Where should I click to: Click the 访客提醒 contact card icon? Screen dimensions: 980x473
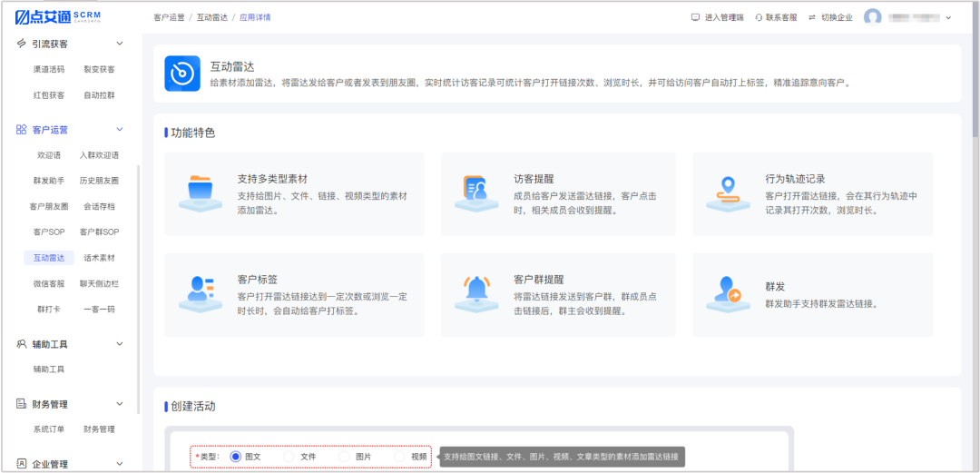[x=477, y=194]
